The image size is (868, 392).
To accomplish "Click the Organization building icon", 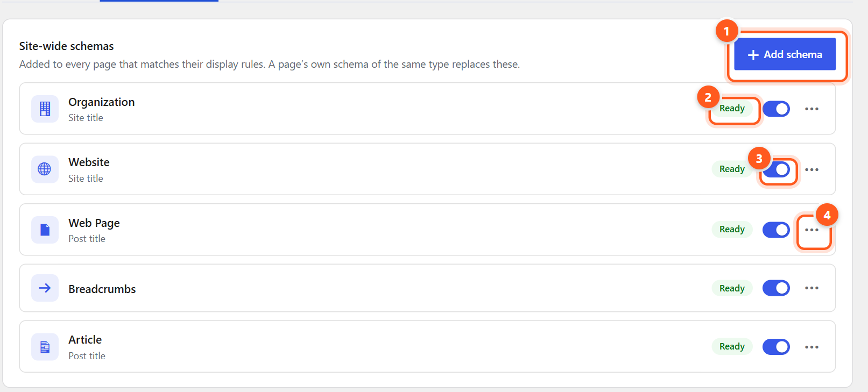I will (x=45, y=109).
